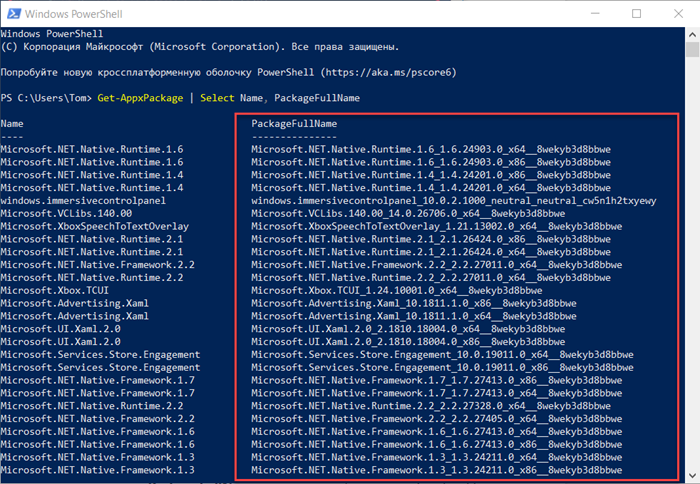Click the vertical scrollbar thumb
The image size is (700, 484).
pos(692,50)
